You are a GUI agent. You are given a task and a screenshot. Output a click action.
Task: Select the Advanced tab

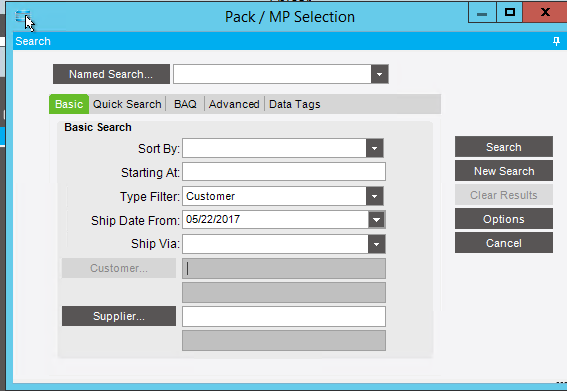[x=234, y=104]
